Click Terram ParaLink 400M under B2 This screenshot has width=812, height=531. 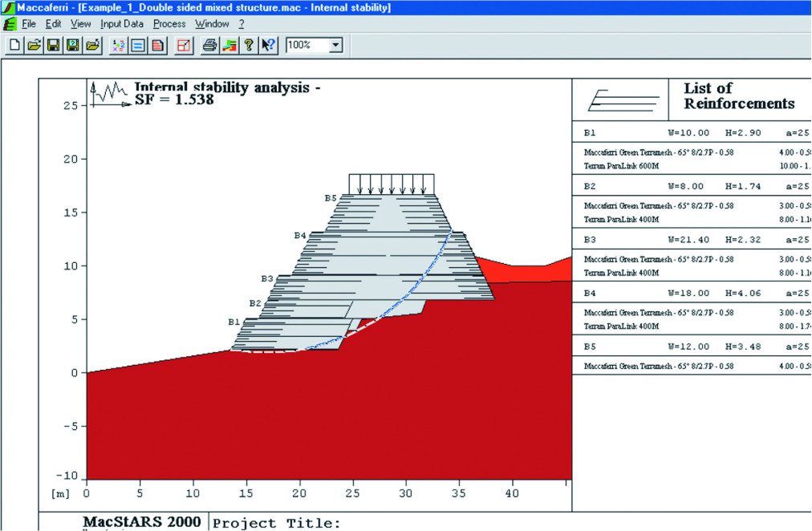coord(621,220)
